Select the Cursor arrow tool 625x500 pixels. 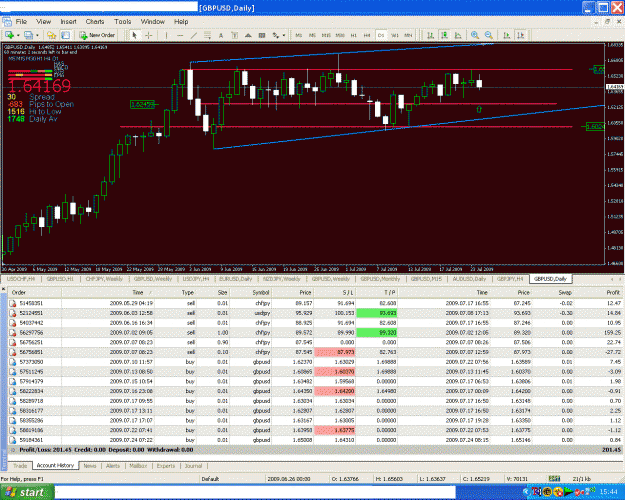click(134, 35)
